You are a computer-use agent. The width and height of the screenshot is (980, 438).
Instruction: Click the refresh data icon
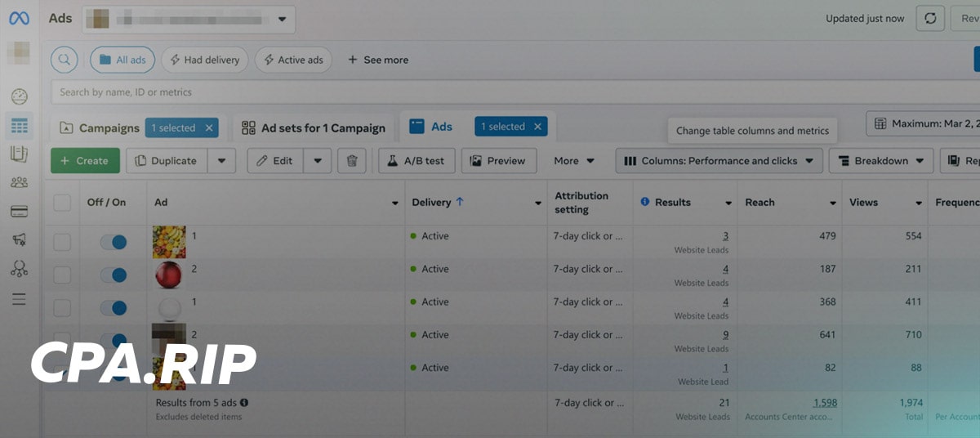(930, 19)
